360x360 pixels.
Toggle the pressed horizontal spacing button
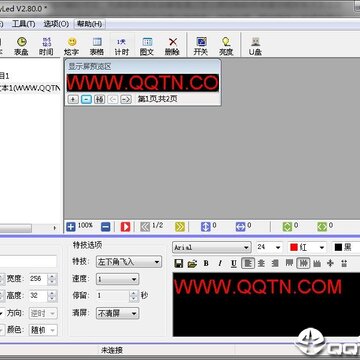pyautogui.click(x=303, y=263)
